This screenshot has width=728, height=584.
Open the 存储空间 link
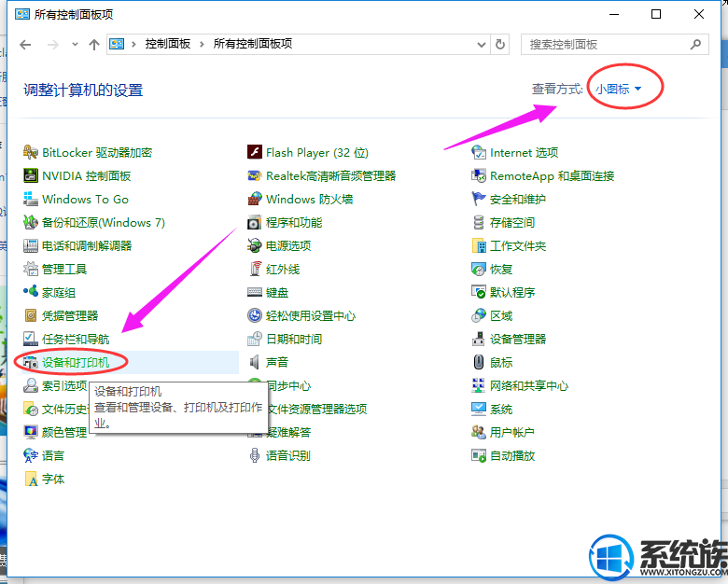coord(512,222)
